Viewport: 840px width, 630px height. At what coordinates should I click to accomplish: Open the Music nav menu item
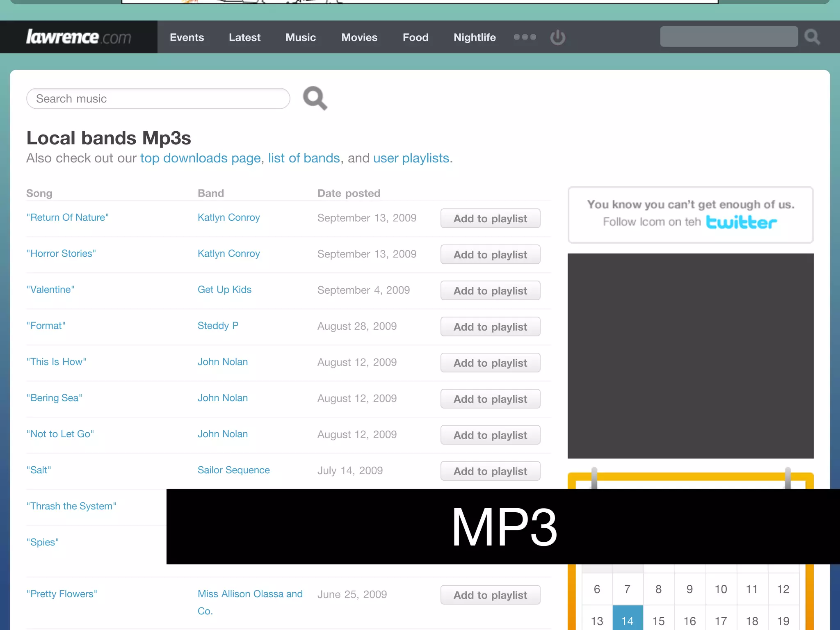click(x=301, y=37)
